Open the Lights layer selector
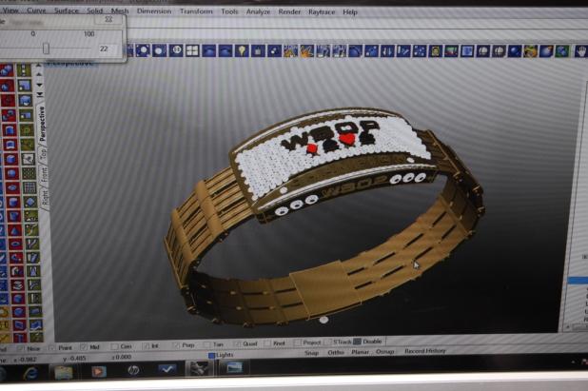The width and height of the screenshot is (588, 391). coord(225,355)
